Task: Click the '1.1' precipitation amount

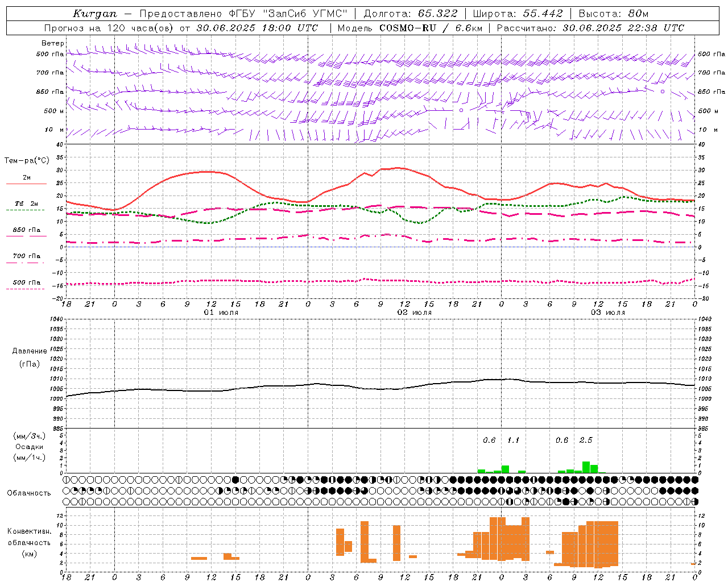Action: (x=514, y=440)
